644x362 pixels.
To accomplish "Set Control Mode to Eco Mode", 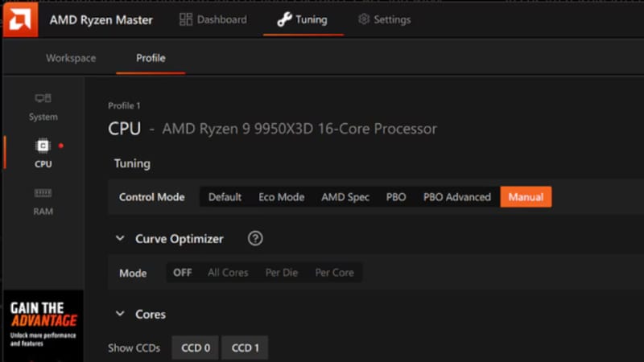I will [281, 197].
